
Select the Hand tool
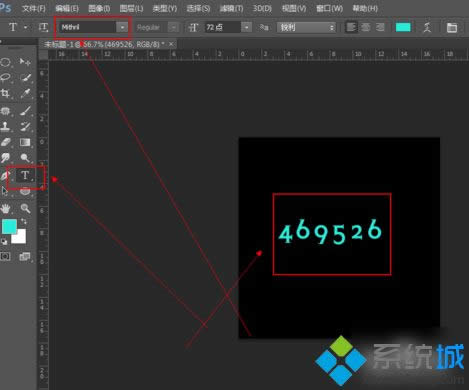point(6,209)
